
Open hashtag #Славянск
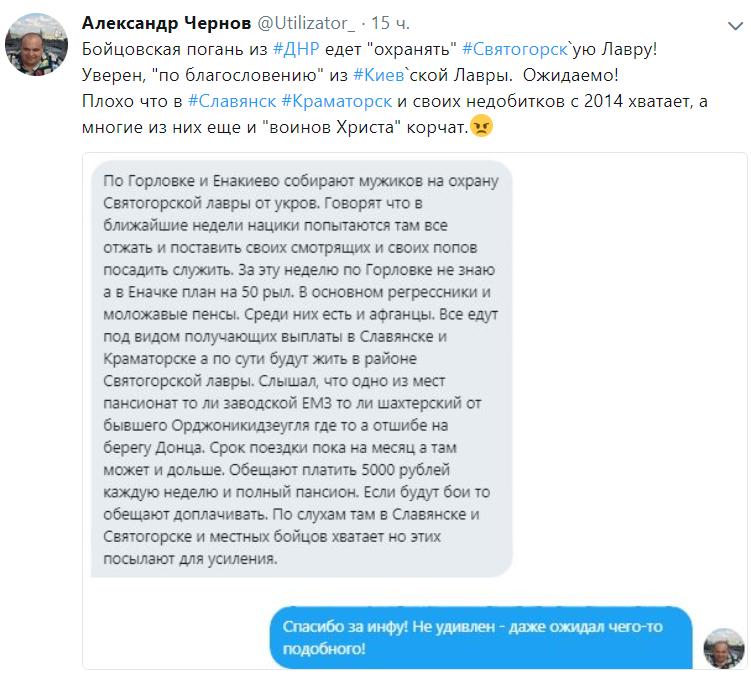coord(232,101)
